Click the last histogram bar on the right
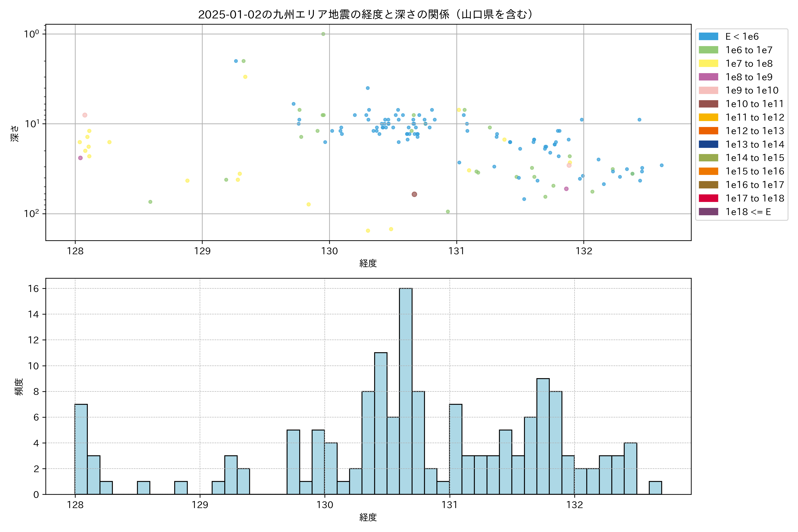The width and height of the screenshot is (798, 532). [x=655, y=488]
